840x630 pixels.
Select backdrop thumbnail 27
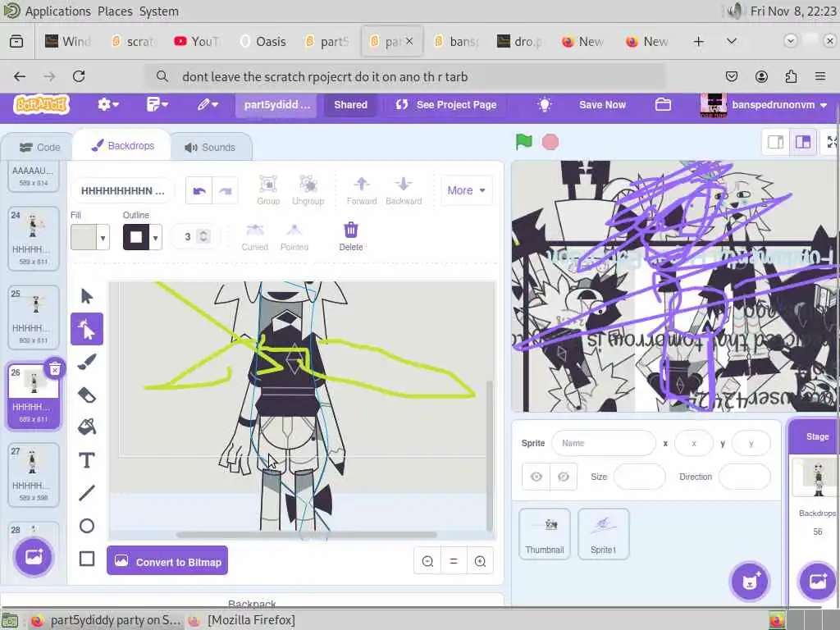point(33,475)
